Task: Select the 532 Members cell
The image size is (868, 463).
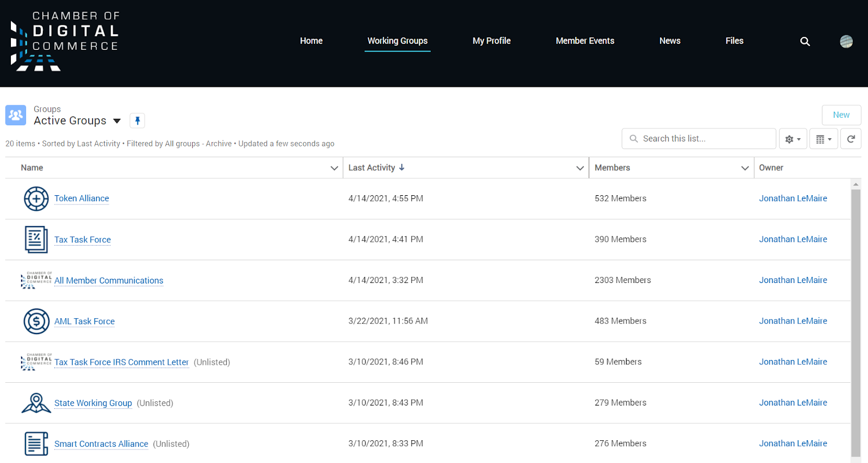Action: (621, 198)
